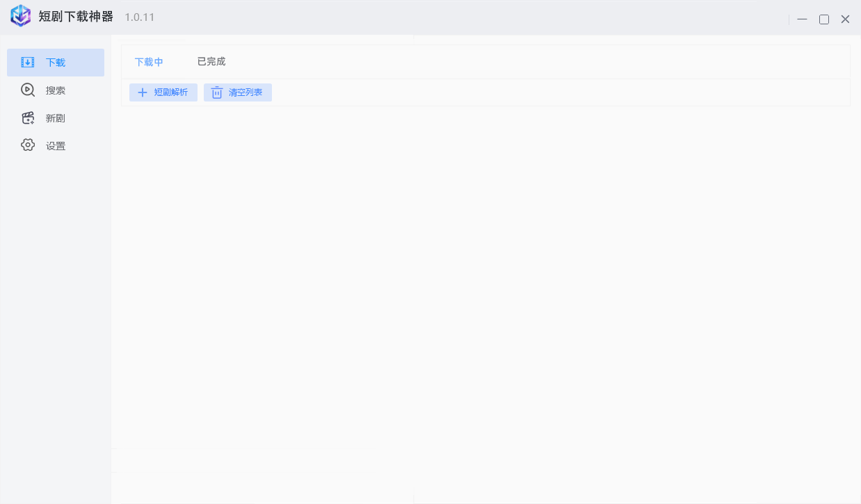Viewport: 861px width, 504px height.
Task: Click the 短剧解析 button text
Action: tap(171, 92)
